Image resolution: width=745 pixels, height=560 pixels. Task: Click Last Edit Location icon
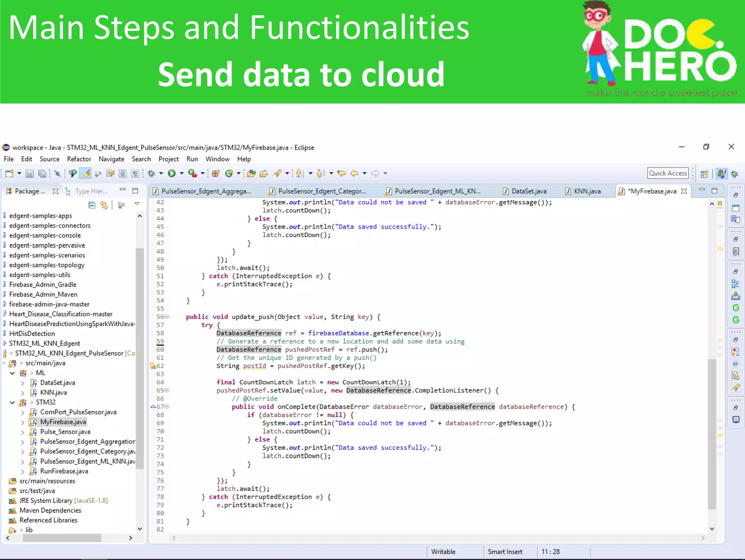click(x=341, y=173)
